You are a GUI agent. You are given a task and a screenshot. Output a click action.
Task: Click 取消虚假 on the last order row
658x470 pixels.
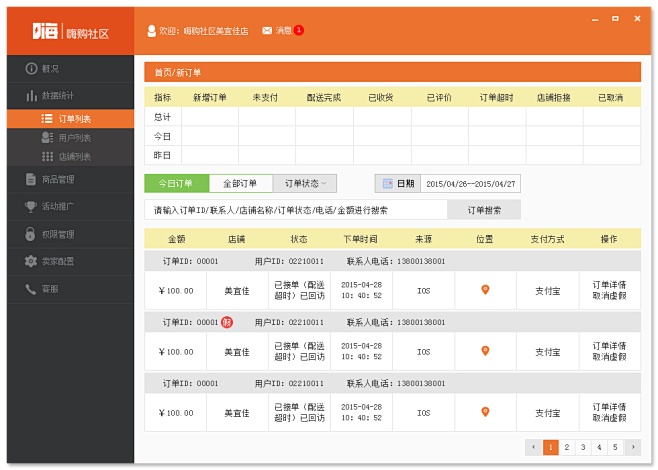point(608,418)
